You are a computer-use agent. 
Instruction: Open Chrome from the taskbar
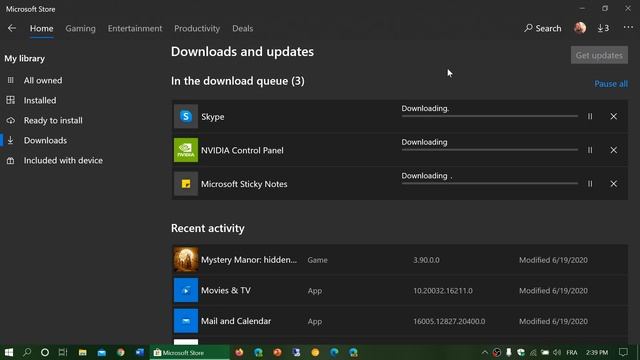tap(121, 352)
